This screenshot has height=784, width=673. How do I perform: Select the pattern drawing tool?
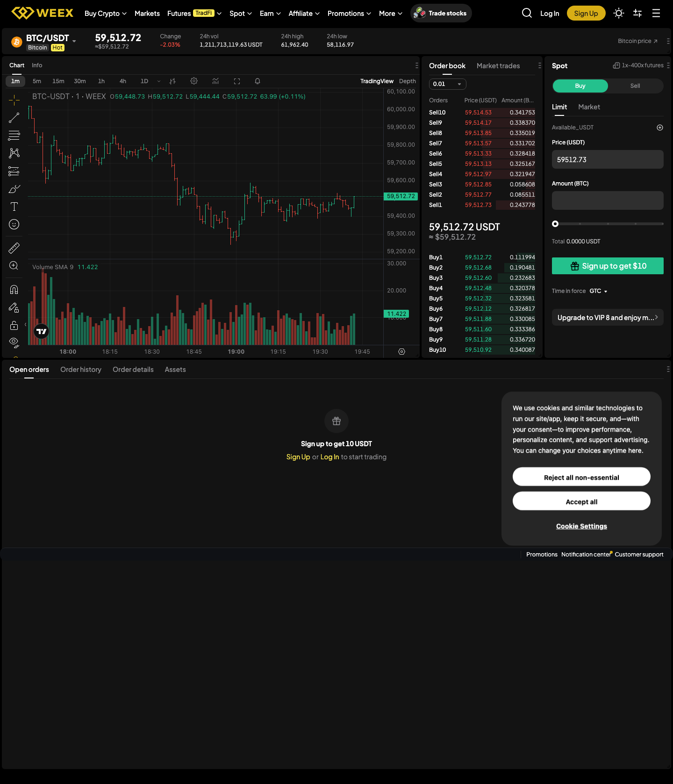point(14,153)
